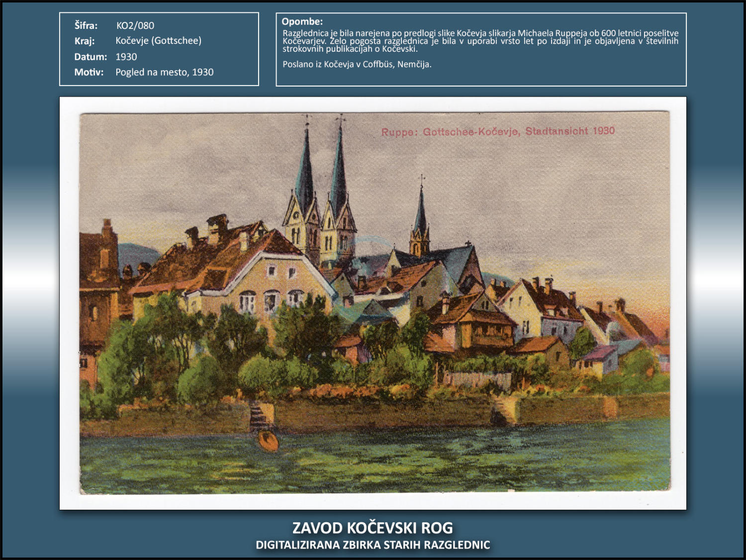The height and width of the screenshot is (560, 746).
Task: Click the date value "1930"
Action: pos(126,57)
